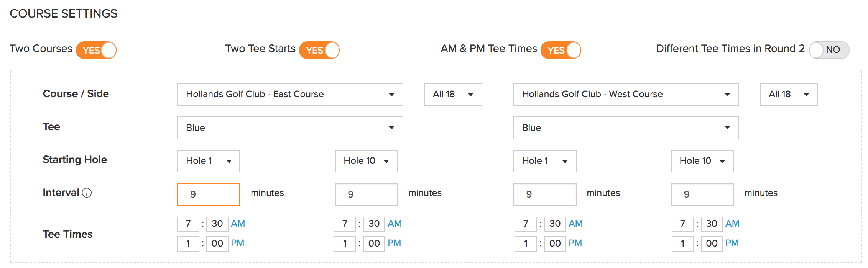Open the West Course dropdown
The height and width of the screenshot is (268, 868).
(x=626, y=95)
